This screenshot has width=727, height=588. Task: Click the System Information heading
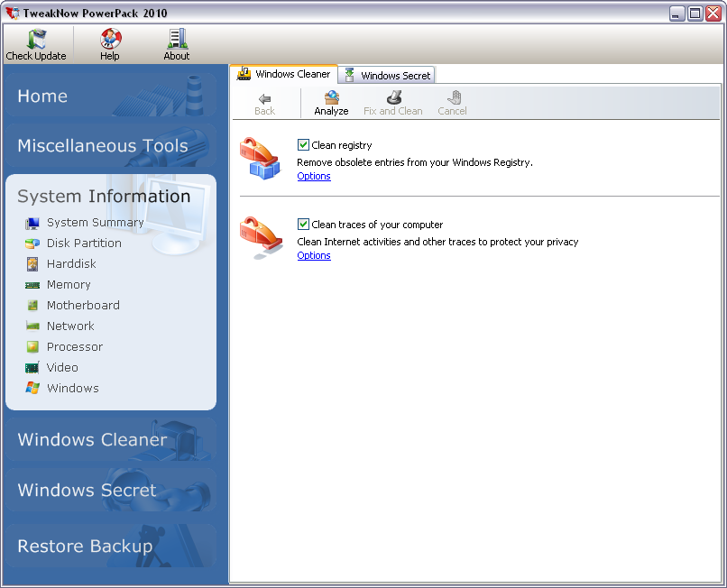[x=104, y=197]
